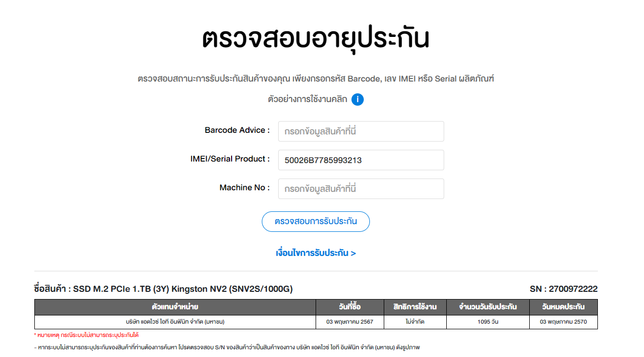Select the Machine No input field
The height and width of the screenshot is (357, 644).
click(361, 189)
